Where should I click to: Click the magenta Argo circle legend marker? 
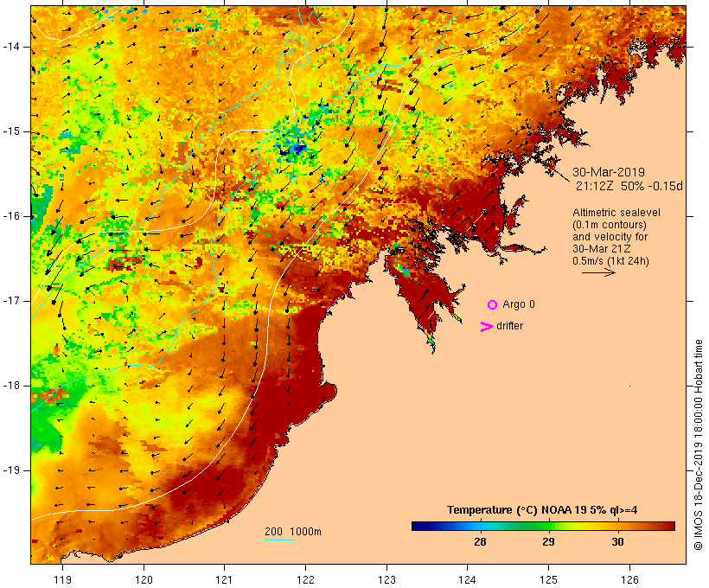493,304
